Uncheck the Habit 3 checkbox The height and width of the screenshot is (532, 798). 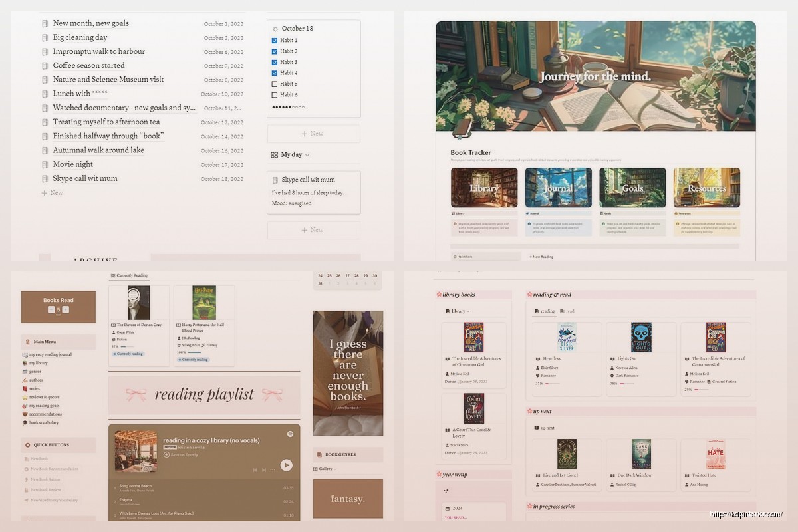click(275, 63)
